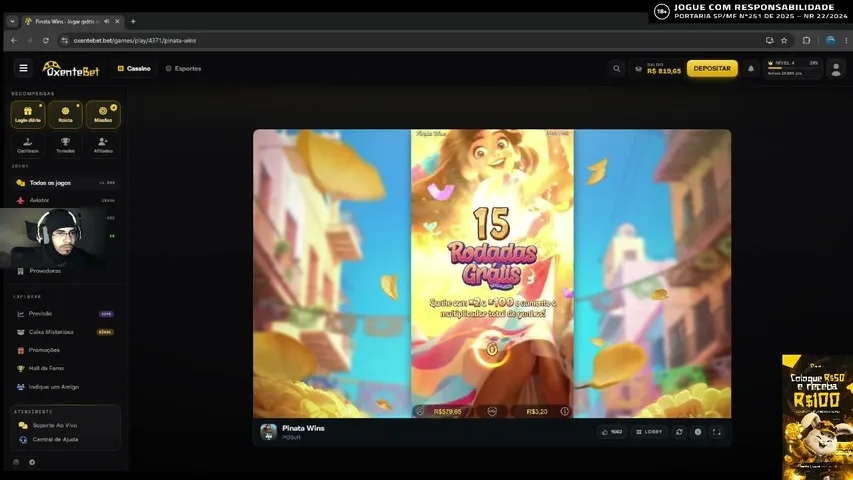Screen dimensions: 853x480
Task: Click coin icon beside R$3,20
Action: point(564,411)
